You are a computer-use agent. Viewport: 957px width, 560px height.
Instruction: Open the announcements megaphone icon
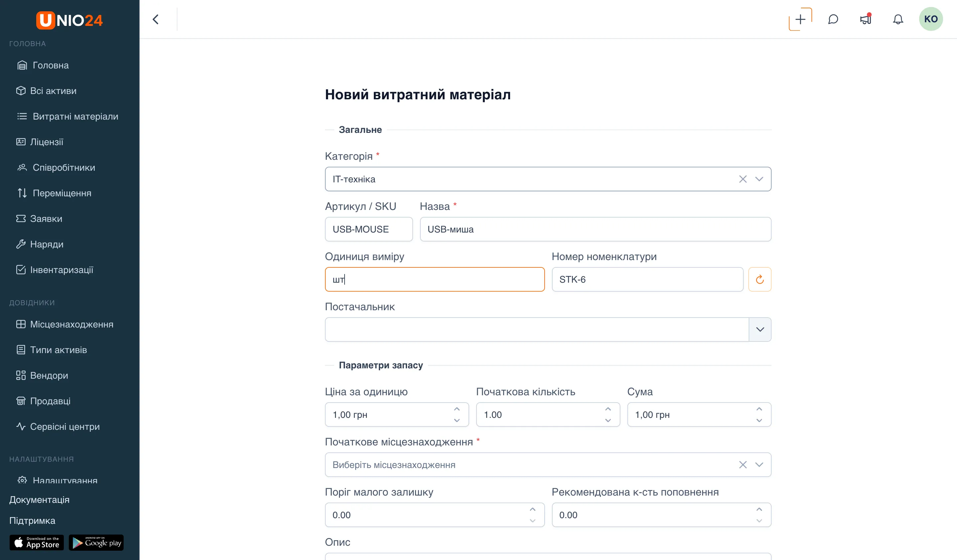[866, 19]
